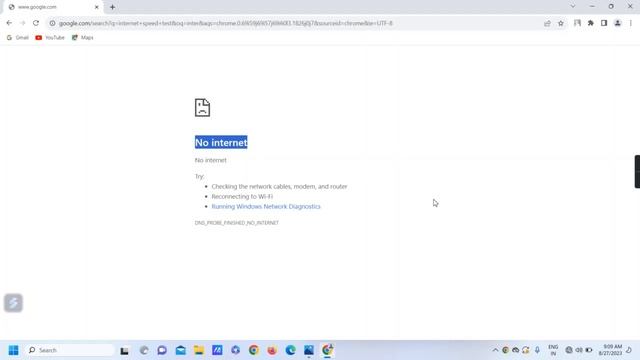This screenshot has height=360, width=640.
Task: Open clock and date showing 9:09 AM
Action: 610,350
